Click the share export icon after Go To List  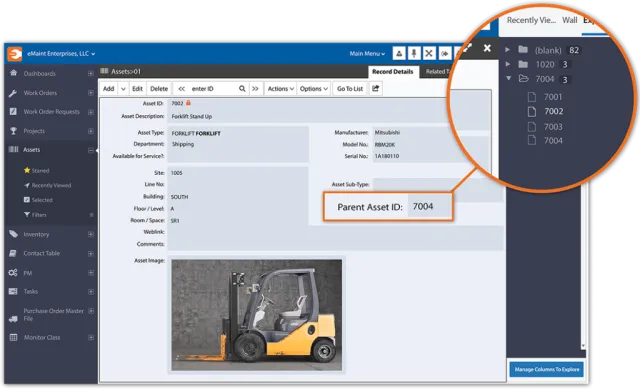tap(376, 89)
